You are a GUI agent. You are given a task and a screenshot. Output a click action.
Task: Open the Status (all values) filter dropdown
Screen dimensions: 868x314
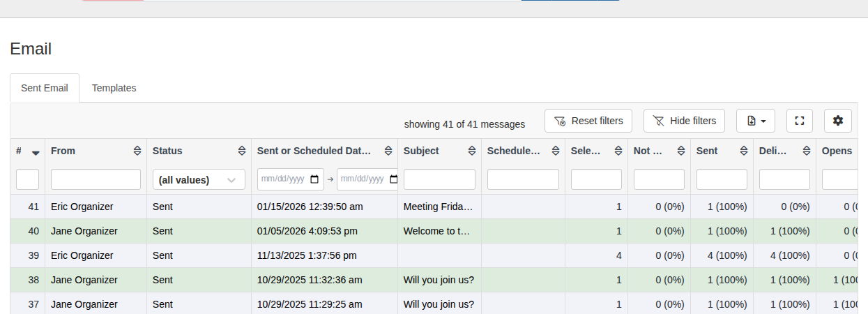(199, 179)
